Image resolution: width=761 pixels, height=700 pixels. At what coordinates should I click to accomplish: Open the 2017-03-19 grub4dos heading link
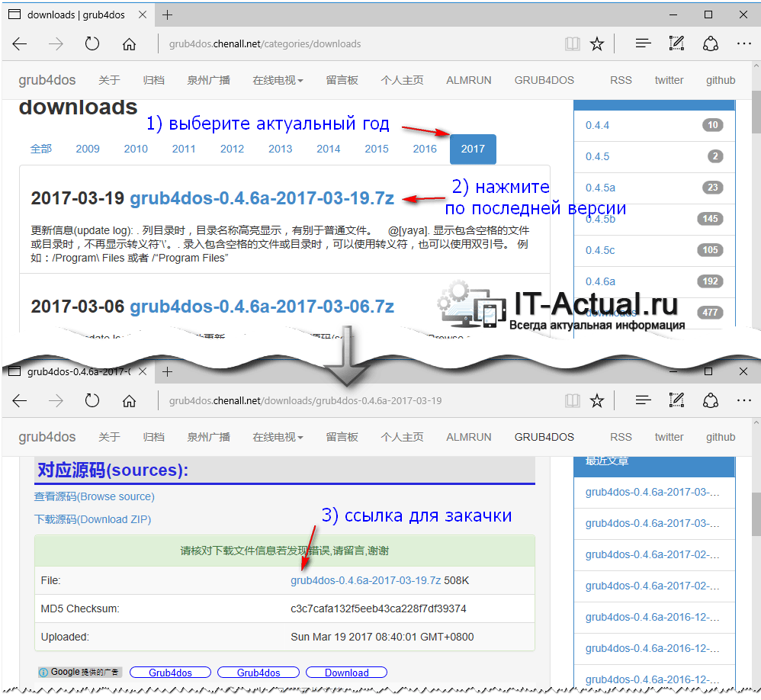pos(262,198)
